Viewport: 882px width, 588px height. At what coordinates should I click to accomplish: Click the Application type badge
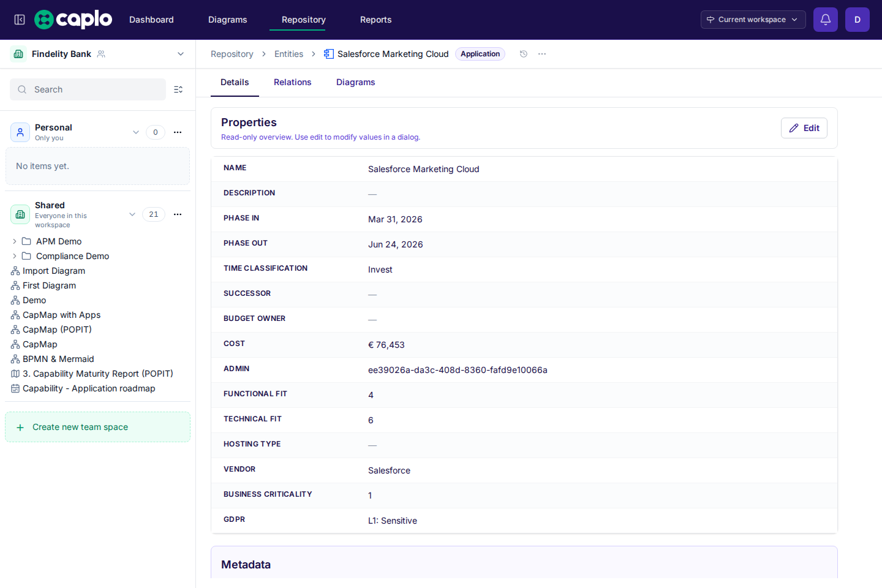coord(480,54)
